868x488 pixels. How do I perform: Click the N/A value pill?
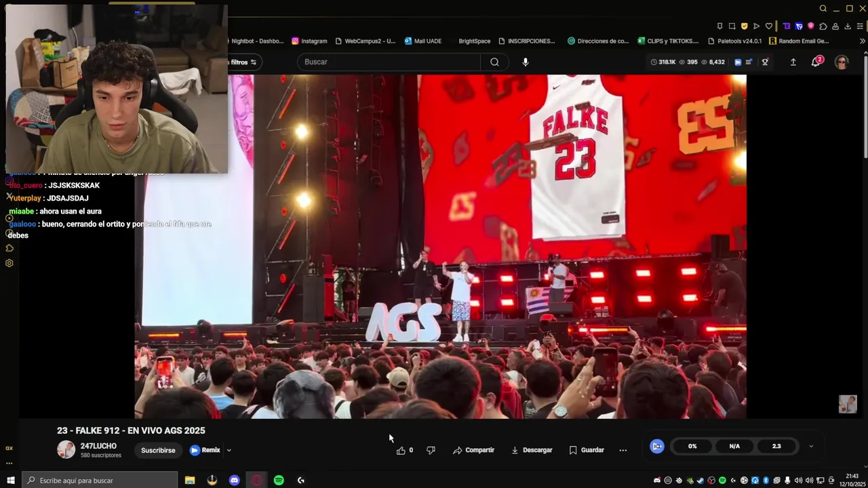(x=734, y=446)
